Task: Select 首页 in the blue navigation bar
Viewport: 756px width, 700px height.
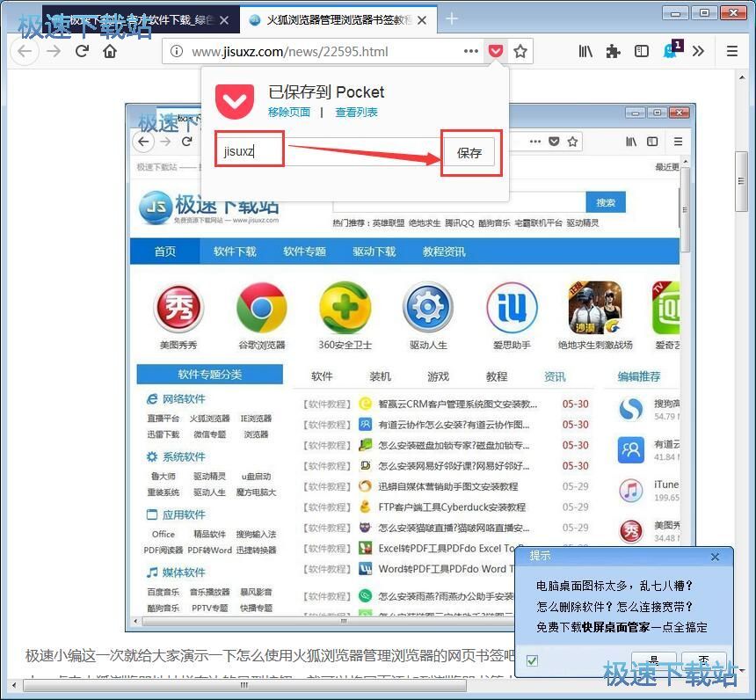Action: [x=165, y=252]
